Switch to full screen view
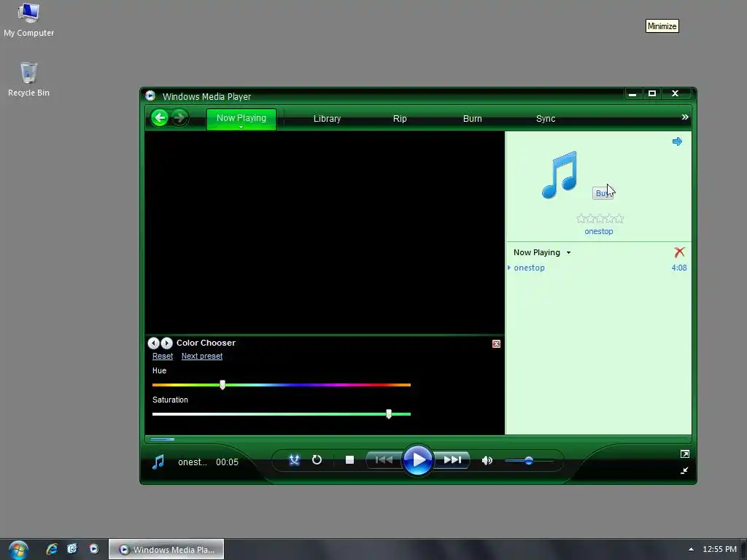Screen dimensions: 747x560 click(x=684, y=454)
